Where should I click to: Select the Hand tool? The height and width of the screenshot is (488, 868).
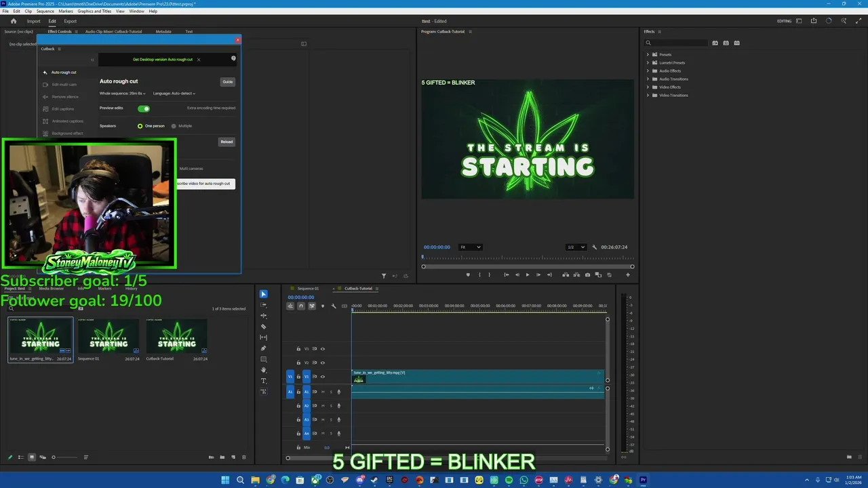pyautogui.click(x=264, y=370)
